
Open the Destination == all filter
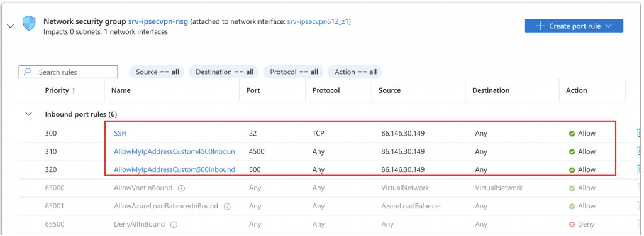pyautogui.click(x=225, y=72)
